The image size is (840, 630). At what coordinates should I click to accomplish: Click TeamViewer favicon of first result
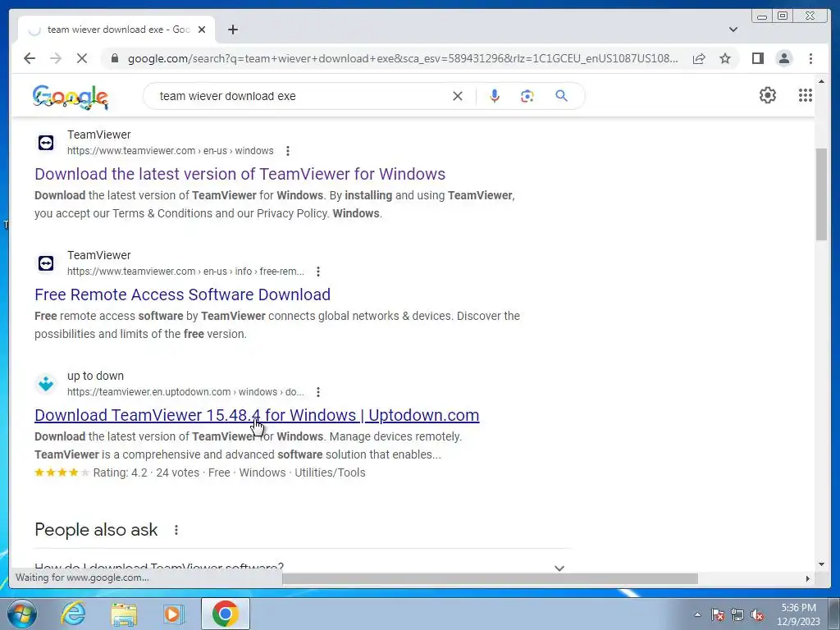click(x=46, y=143)
